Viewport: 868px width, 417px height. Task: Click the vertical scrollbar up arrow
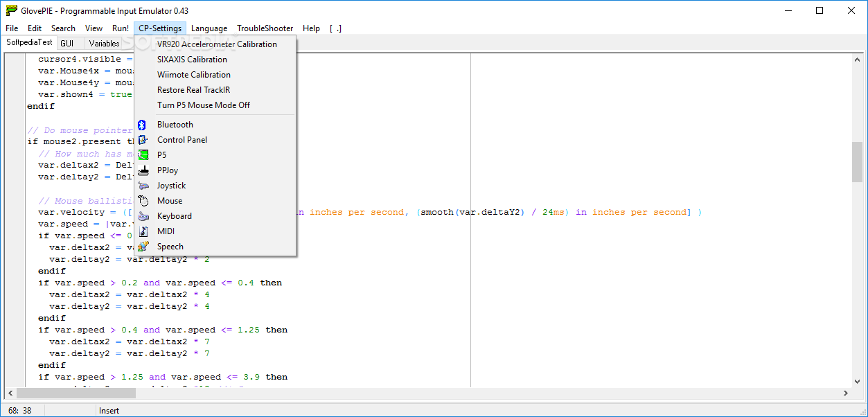[858, 58]
